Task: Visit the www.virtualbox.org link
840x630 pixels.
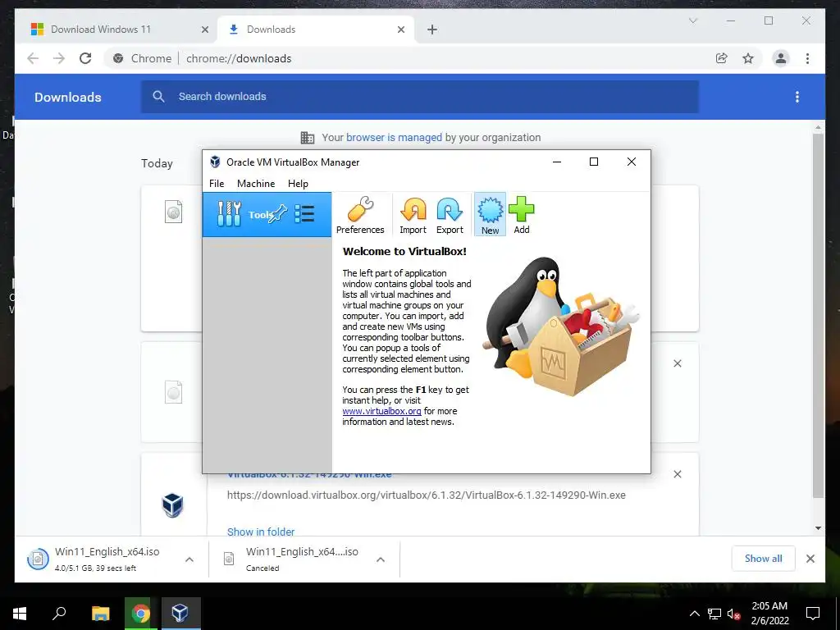Action: [x=381, y=411]
